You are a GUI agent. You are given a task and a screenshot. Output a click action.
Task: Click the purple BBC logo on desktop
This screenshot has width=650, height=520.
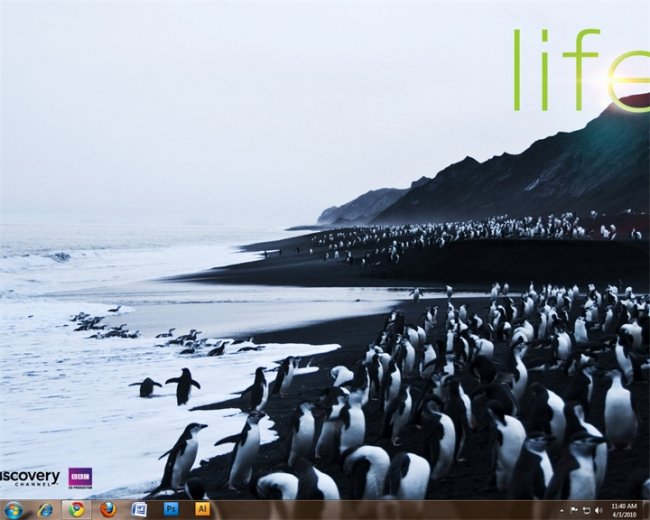tap(80, 477)
